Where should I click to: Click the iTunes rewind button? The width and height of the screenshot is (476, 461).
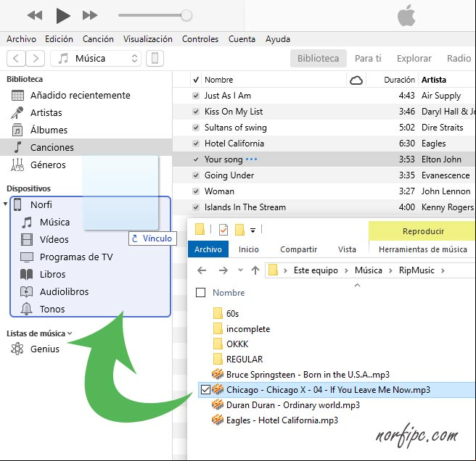click(35, 15)
